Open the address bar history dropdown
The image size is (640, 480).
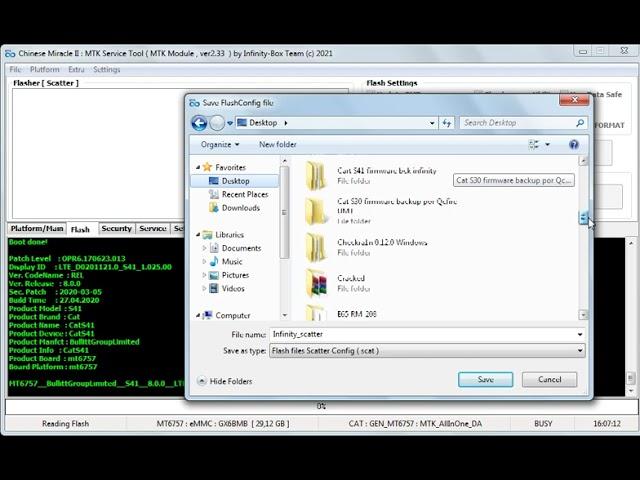432,123
